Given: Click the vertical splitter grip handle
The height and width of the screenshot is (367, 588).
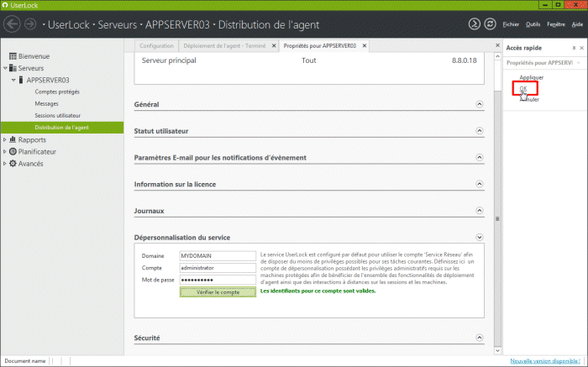Looking at the screenshot, I should [x=497, y=218].
